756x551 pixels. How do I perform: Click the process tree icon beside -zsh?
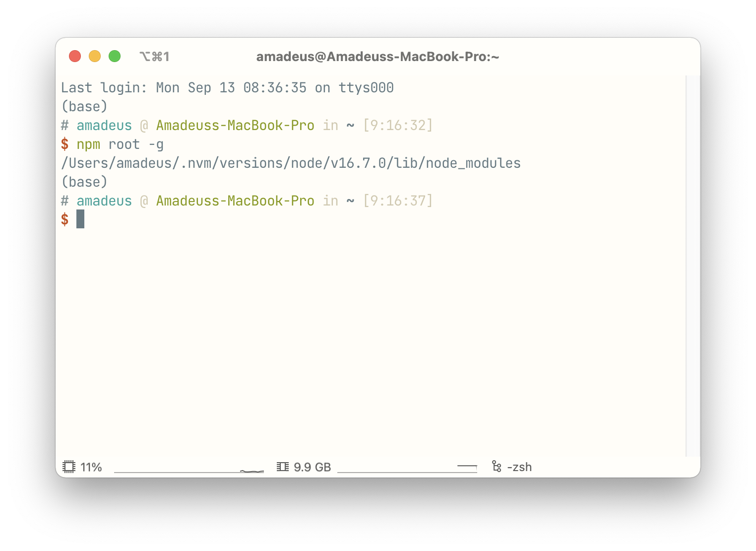pos(496,467)
